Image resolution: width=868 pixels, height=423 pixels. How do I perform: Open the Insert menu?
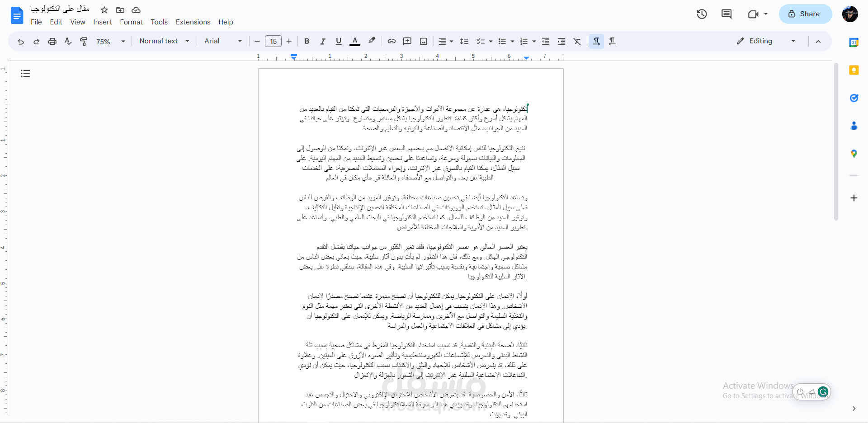tap(103, 22)
